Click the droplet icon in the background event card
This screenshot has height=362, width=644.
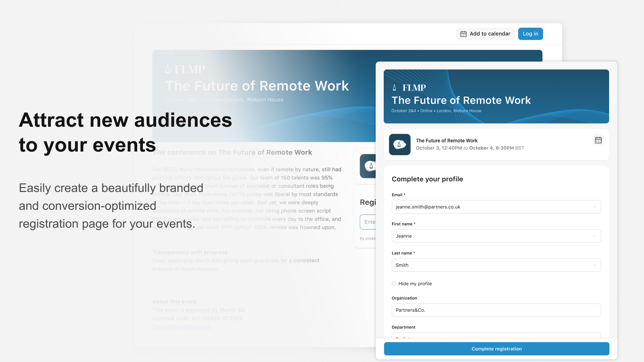[371, 166]
